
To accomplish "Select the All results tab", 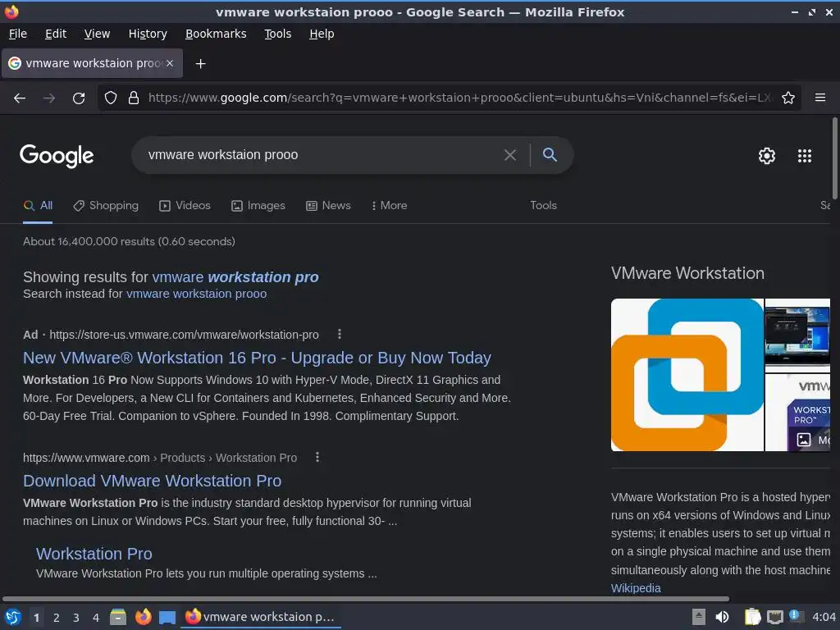I will (x=38, y=206).
